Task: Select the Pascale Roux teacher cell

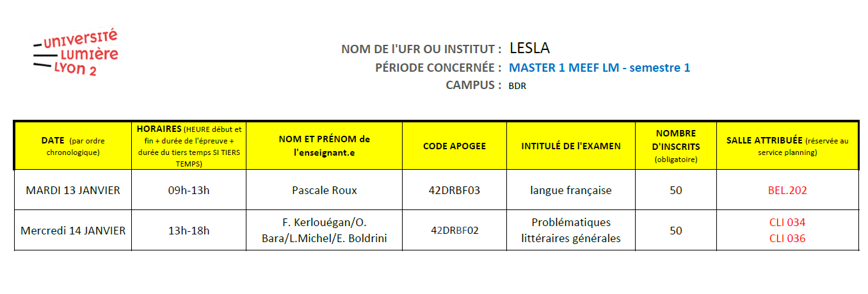Action: click(324, 190)
